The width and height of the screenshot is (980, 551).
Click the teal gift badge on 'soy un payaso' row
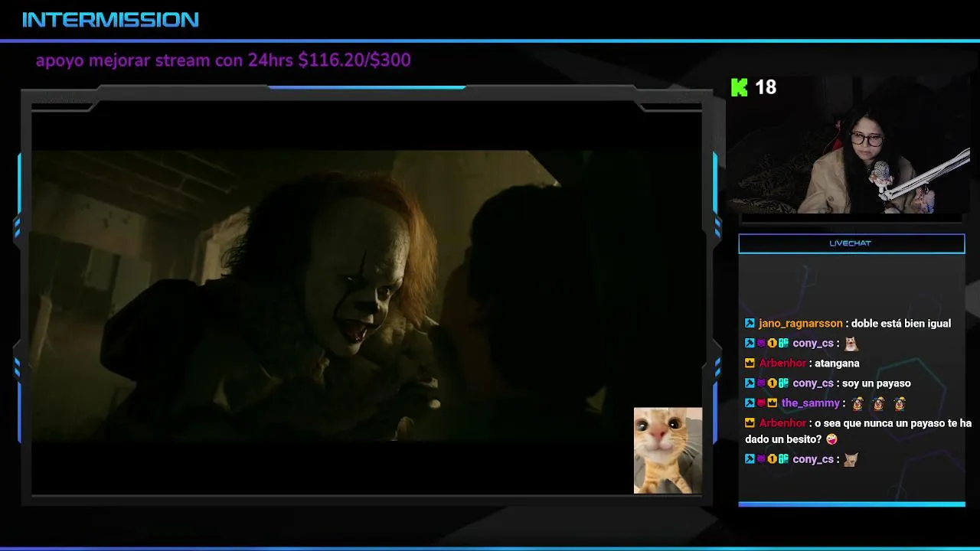coord(783,383)
